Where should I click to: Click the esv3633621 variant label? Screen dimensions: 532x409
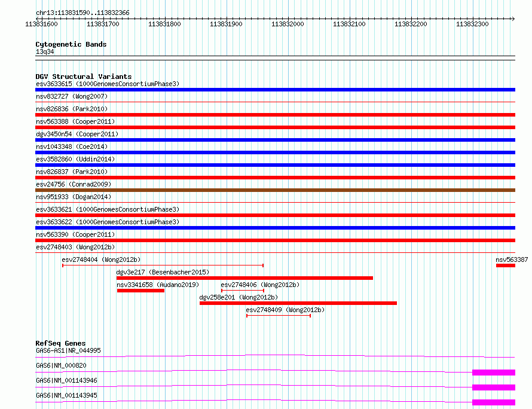[x=108, y=209]
